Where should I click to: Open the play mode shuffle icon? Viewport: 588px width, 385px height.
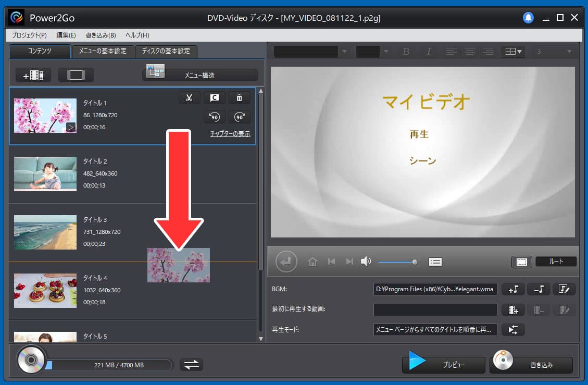pyautogui.click(x=513, y=329)
